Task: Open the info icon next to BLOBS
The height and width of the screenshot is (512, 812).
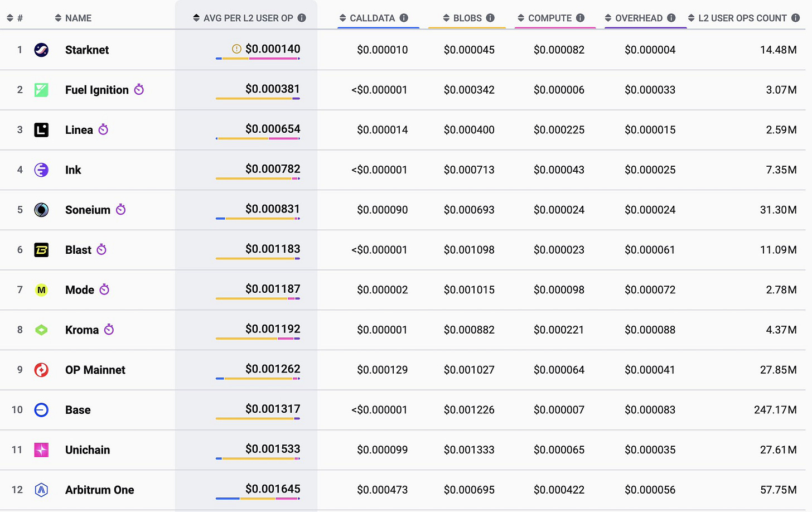Action: click(490, 18)
